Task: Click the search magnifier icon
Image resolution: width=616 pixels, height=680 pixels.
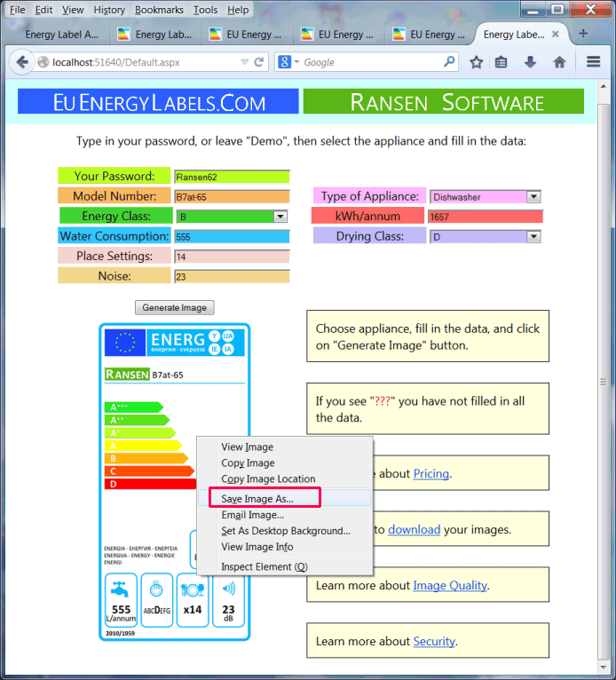Action: (449, 62)
